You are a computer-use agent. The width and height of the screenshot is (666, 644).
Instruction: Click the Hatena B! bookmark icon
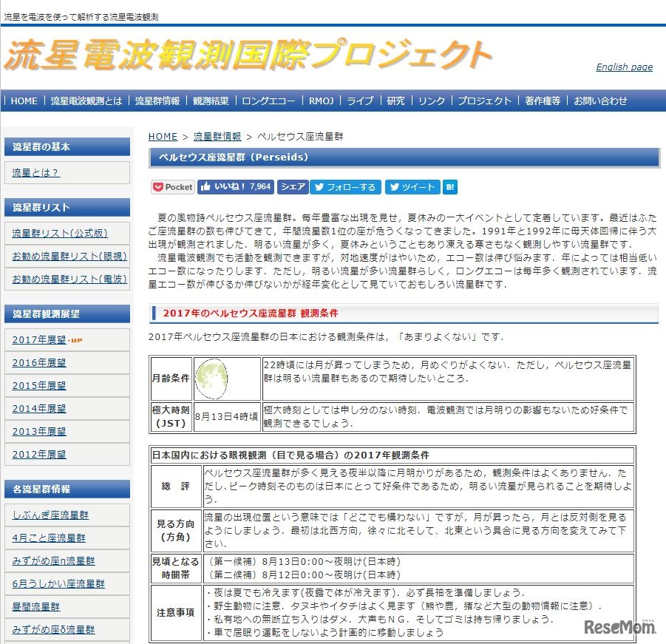tap(449, 187)
